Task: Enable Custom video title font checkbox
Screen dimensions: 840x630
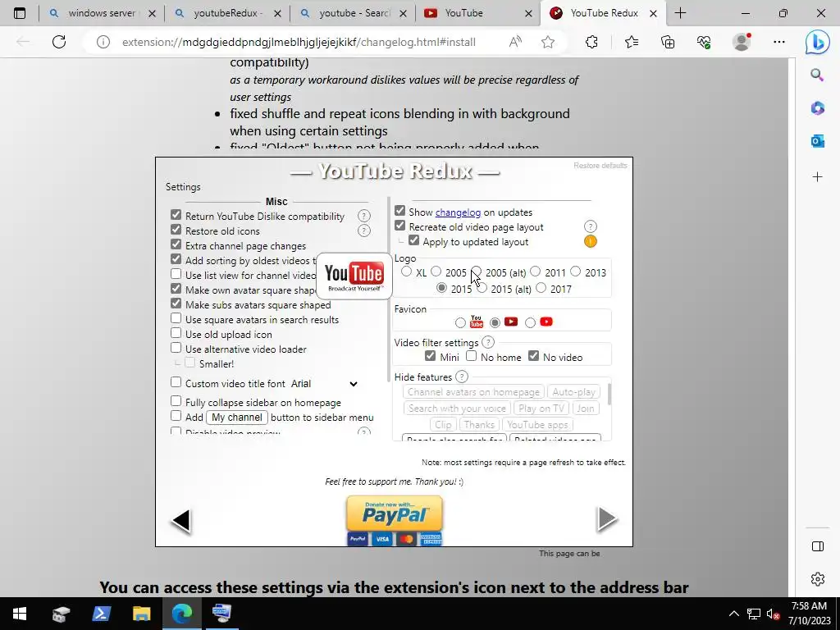Action: (x=176, y=382)
